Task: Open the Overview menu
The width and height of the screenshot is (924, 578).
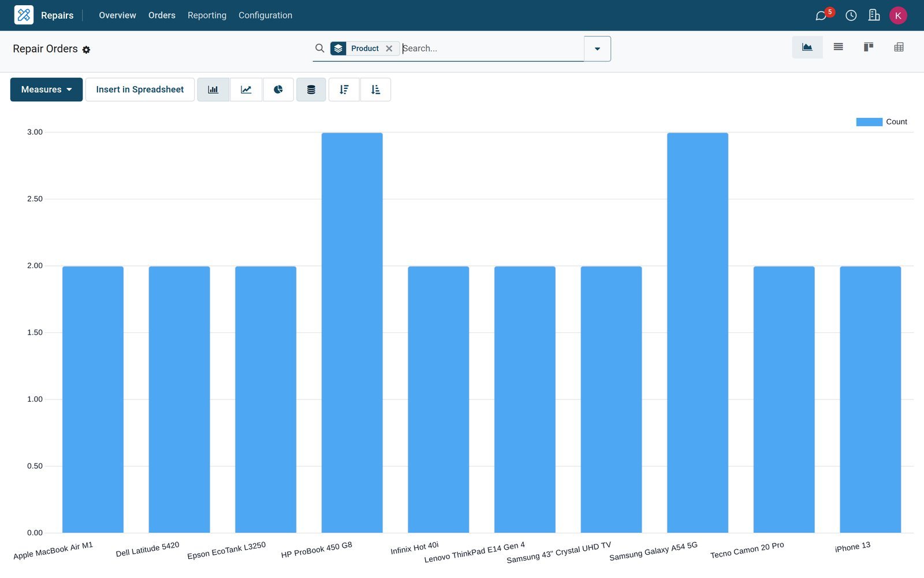Action: click(117, 16)
